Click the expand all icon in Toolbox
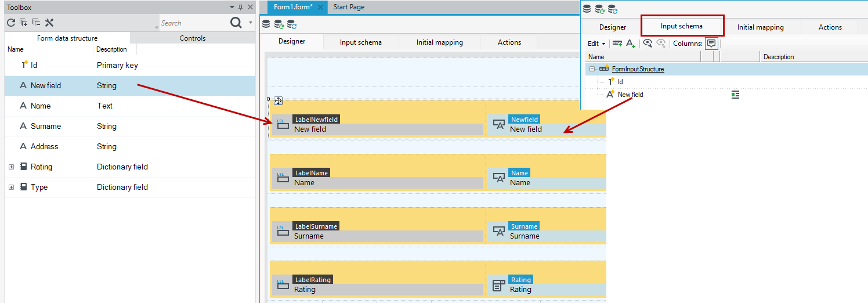This screenshot has height=303, width=868. click(23, 23)
